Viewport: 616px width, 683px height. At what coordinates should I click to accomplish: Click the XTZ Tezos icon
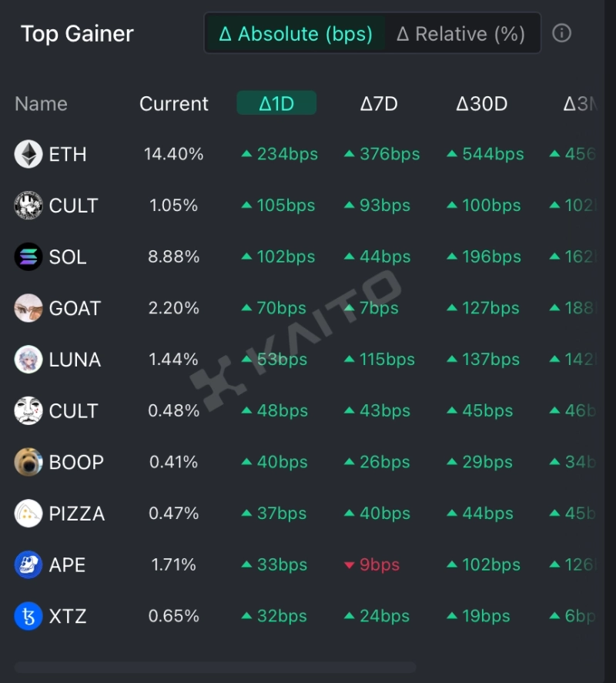click(28, 616)
